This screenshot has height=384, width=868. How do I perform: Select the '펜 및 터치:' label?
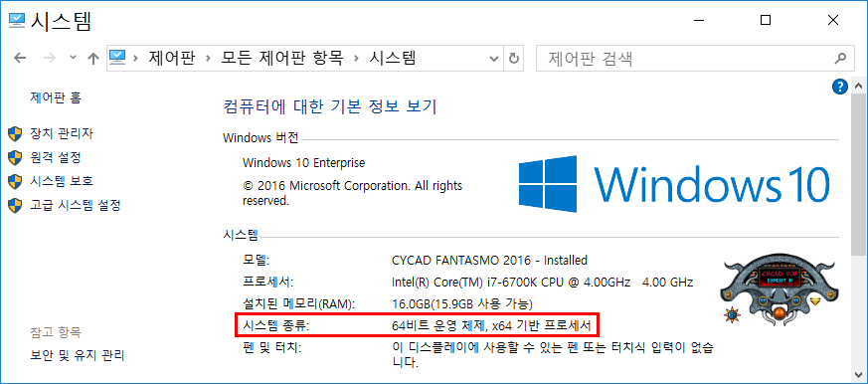[271, 348]
